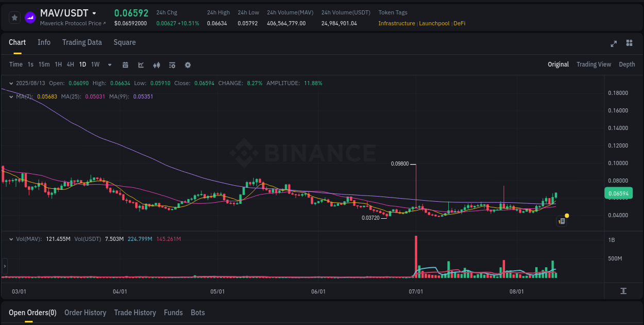Toggle the favorite star for MAV/USDT
Viewport: 644px width, 325px height.
tap(14, 17)
